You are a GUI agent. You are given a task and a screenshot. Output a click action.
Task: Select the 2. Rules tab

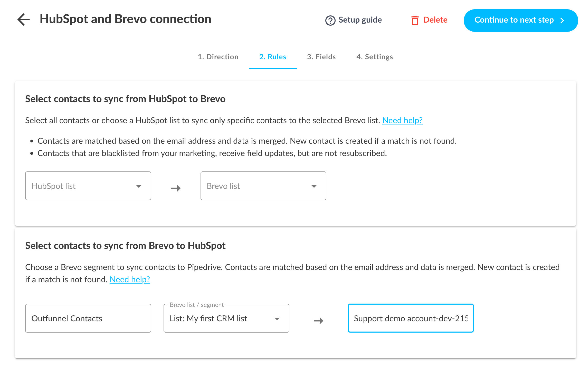(x=273, y=57)
